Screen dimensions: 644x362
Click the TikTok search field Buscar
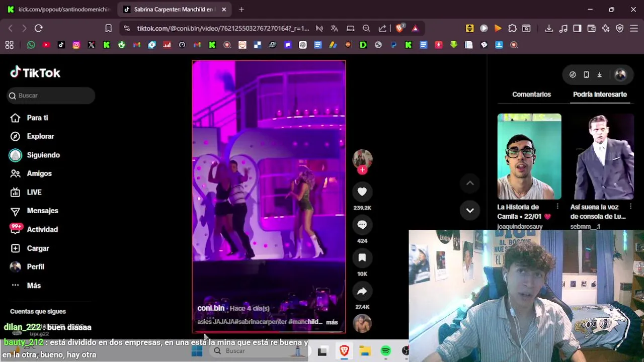coord(51,96)
